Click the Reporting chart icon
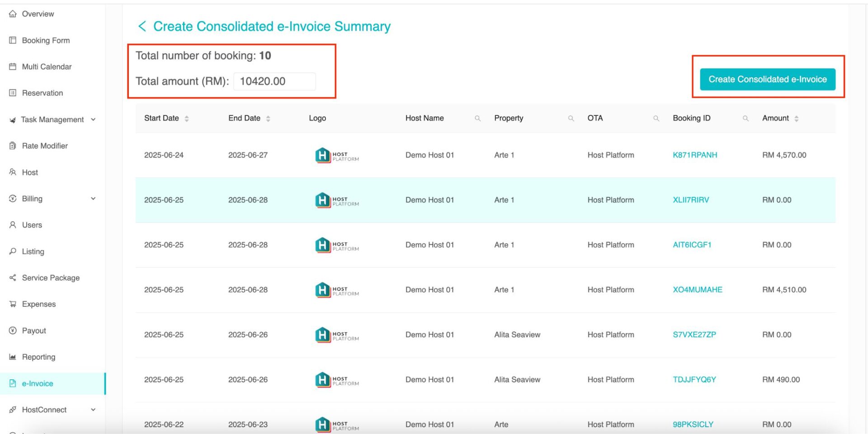Image resolution: width=868 pixels, height=434 pixels. (x=13, y=357)
